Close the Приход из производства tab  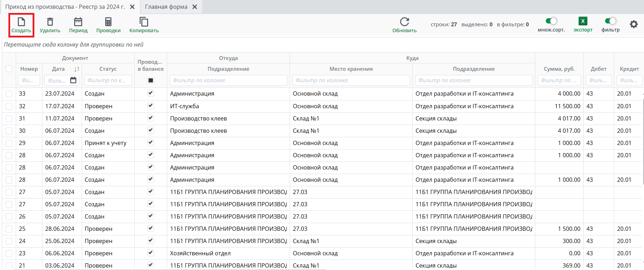[132, 7]
